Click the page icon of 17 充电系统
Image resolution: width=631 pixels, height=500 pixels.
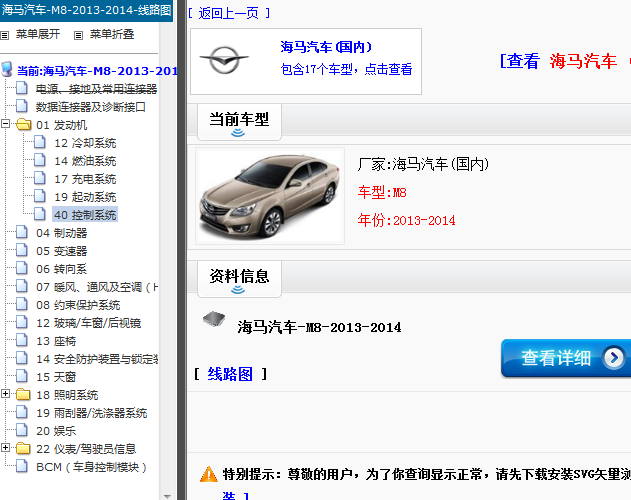pyautogui.click(x=39, y=178)
